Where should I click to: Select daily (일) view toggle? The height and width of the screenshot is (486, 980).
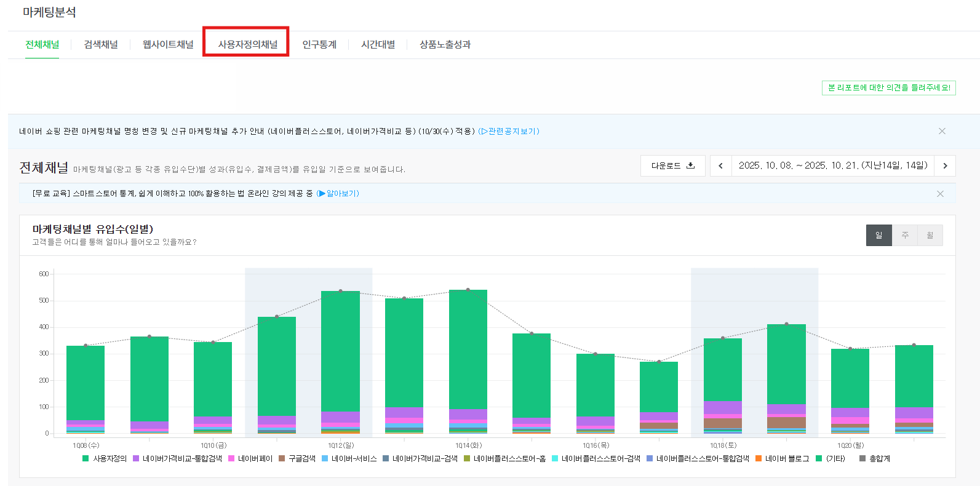tap(878, 235)
